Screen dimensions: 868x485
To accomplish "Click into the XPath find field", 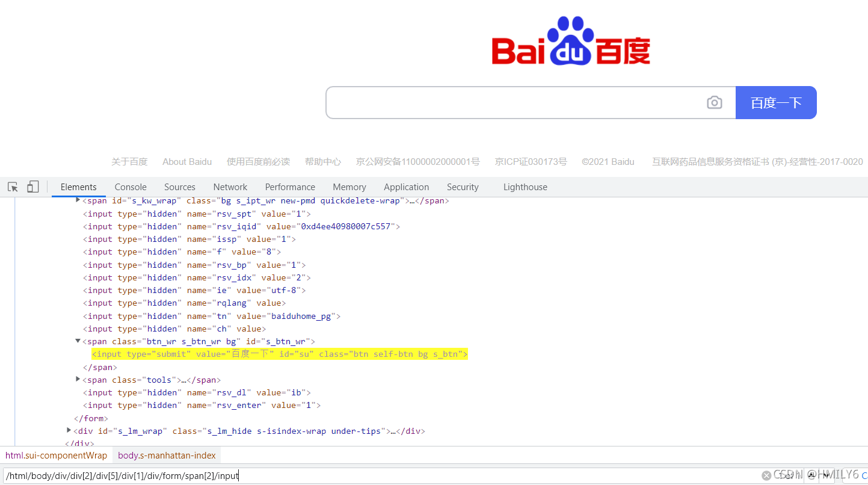I will pyautogui.click(x=382, y=475).
